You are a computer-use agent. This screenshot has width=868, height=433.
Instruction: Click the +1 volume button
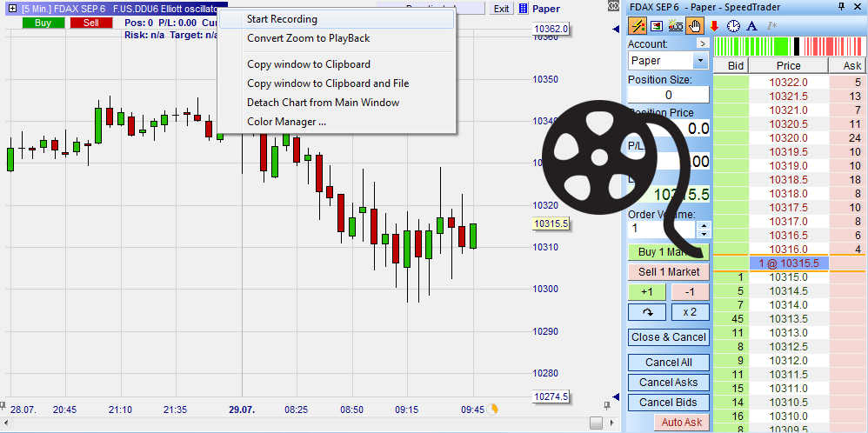coord(646,292)
